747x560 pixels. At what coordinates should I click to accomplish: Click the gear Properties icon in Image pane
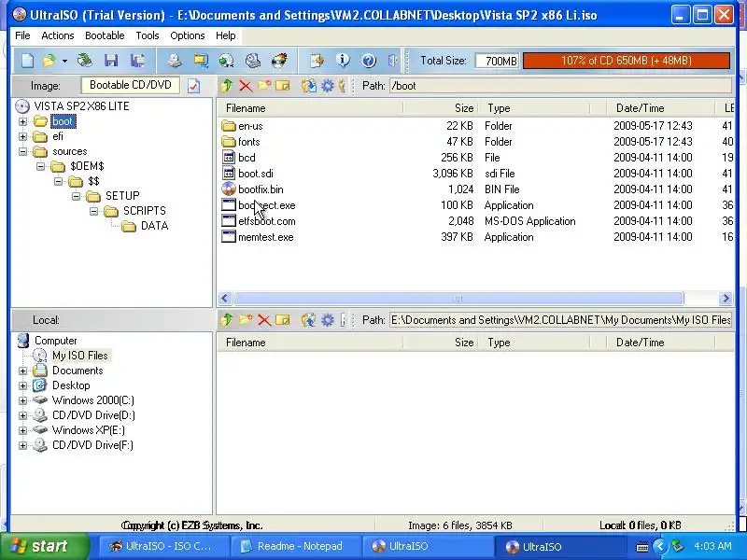point(328,86)
